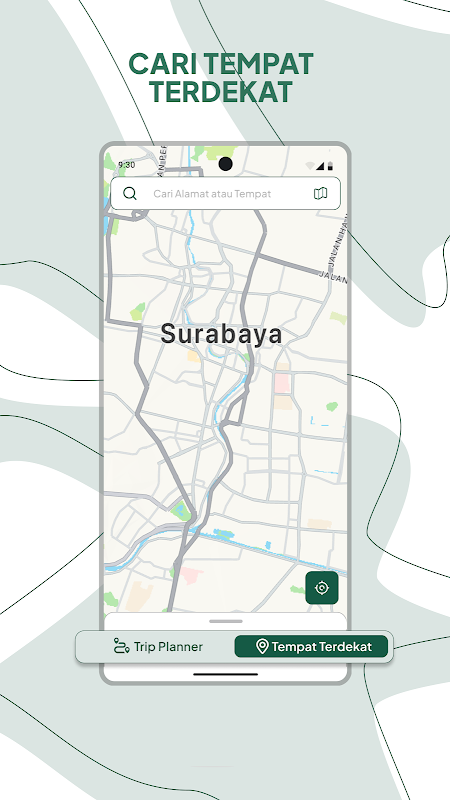Tap the battery icon in status bar
The width and height of the screenshot is (450, 800).
click(331, 165)
